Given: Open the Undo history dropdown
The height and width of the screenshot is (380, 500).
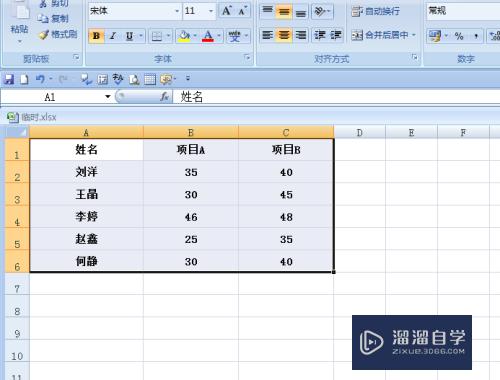Looking at the screenshot, I should point(51,79).
